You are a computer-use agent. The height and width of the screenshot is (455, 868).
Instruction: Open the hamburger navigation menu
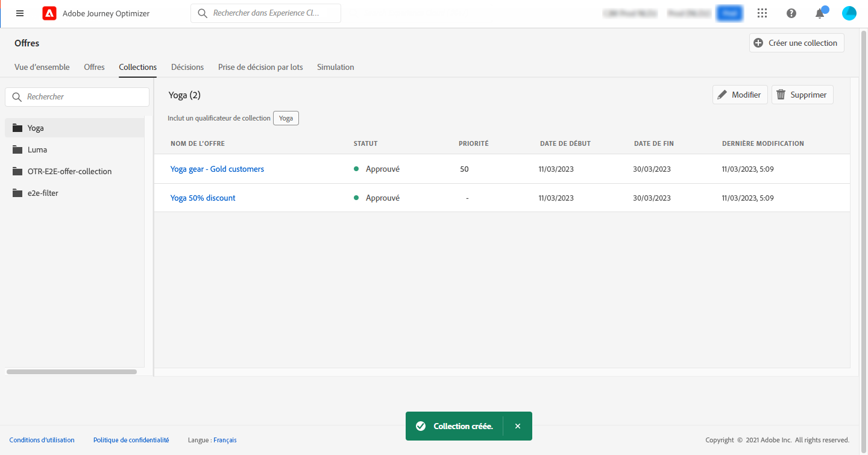point(20,13)
